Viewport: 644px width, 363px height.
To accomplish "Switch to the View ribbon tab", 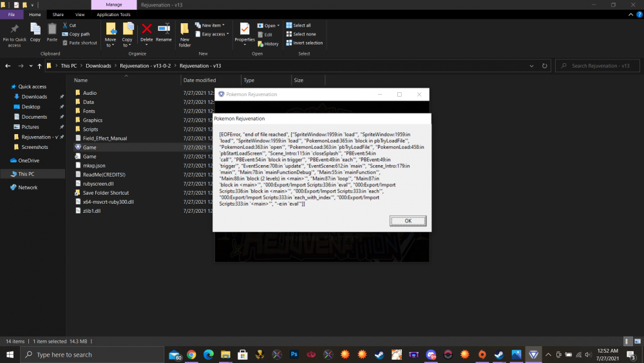I will tap(80, 14).
